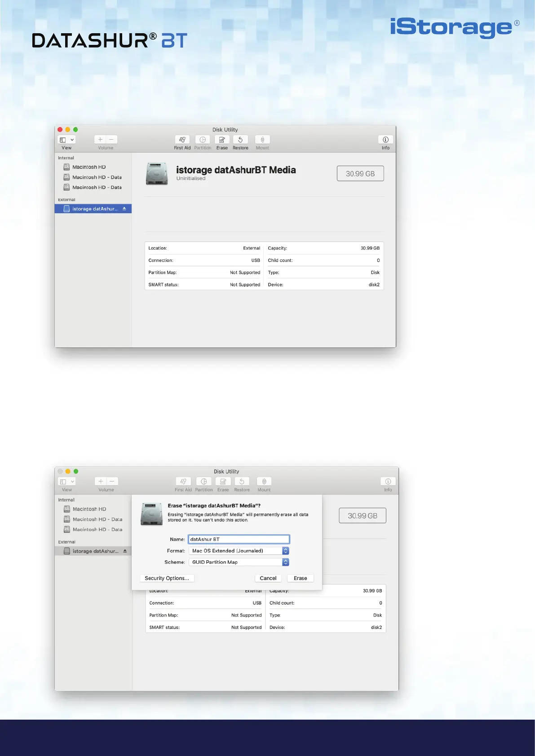Click Mount icon in upper Disk Utility window
535x756 pixels.
tap(262, 140)
